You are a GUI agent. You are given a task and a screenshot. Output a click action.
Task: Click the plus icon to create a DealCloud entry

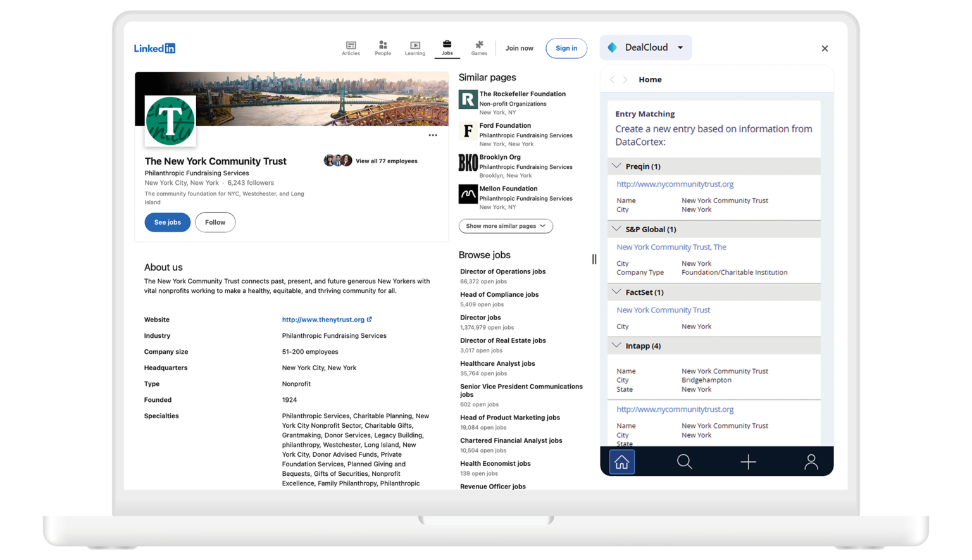748,461
